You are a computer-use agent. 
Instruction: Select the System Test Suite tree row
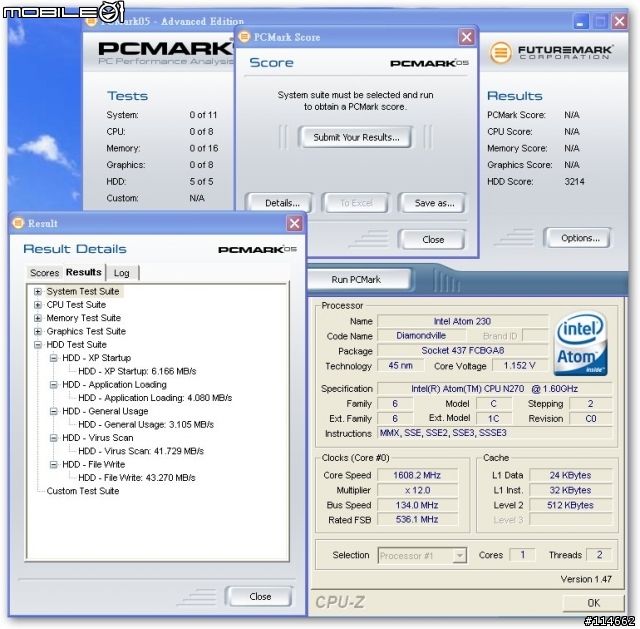click(x=83, y=291)
